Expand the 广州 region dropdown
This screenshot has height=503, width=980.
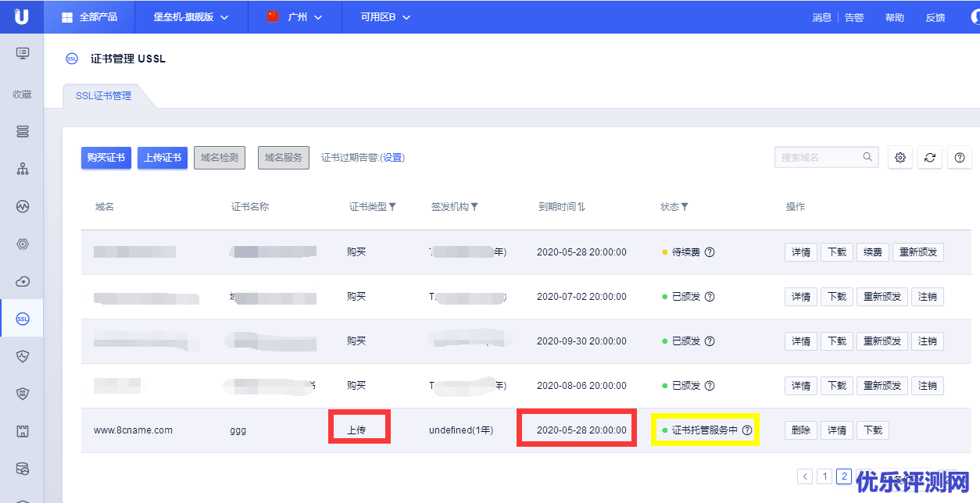click(295, 17)
